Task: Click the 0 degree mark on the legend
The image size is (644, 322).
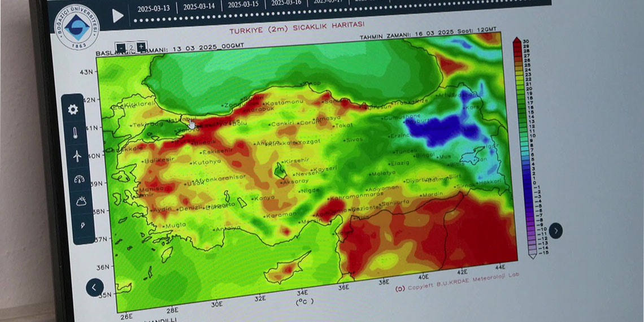Action: point(535,183)
